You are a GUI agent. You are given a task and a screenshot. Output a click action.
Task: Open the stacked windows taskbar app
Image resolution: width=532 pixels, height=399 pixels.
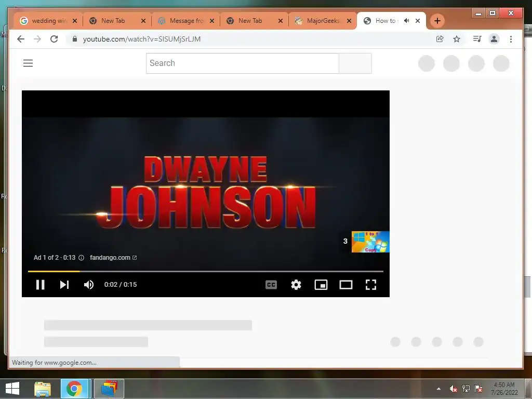tap(109, 389)
